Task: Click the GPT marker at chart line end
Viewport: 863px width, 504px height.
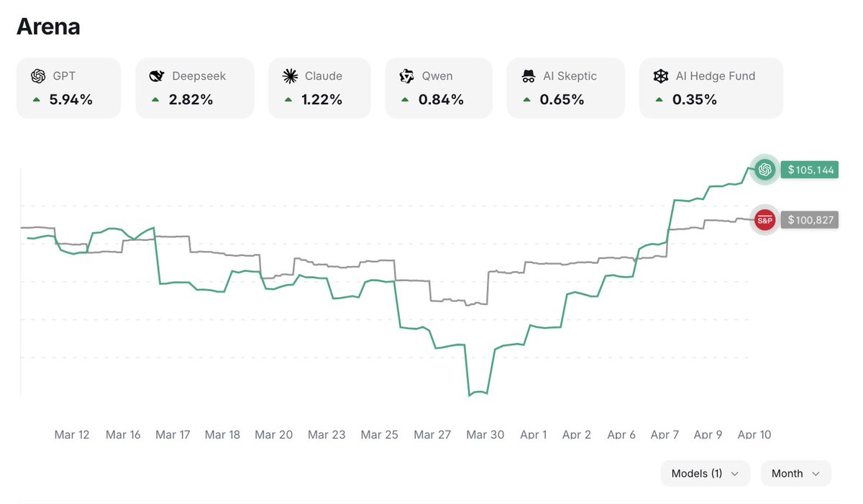Action: (x=764, y=170)
